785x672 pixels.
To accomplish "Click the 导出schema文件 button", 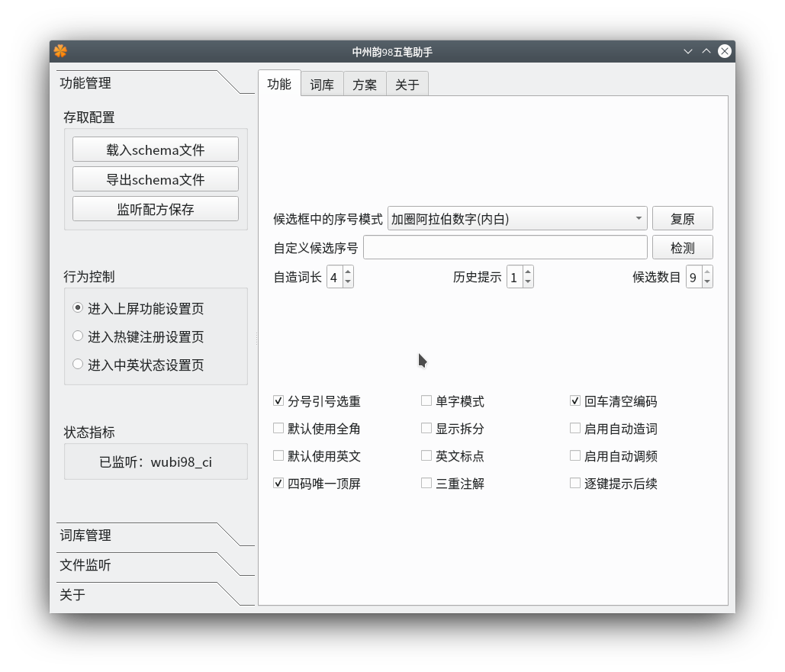I will click(x=155, y=179).
